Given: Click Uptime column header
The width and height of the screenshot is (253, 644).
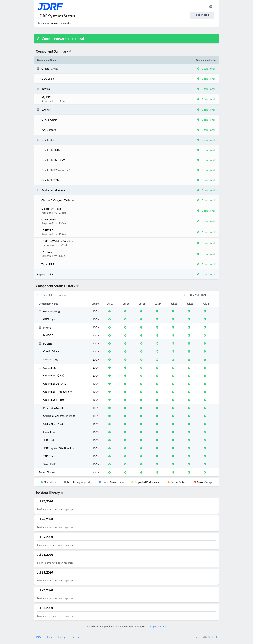Looking at the screenshot, I should coord(96,303).
